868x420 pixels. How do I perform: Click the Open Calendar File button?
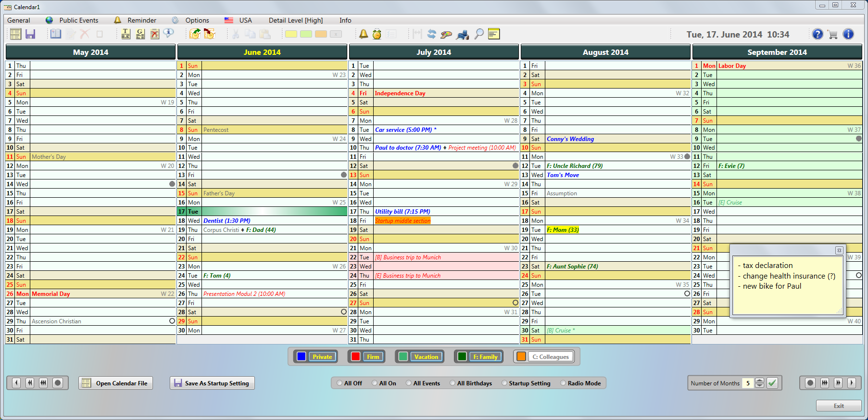coord(115,383)
